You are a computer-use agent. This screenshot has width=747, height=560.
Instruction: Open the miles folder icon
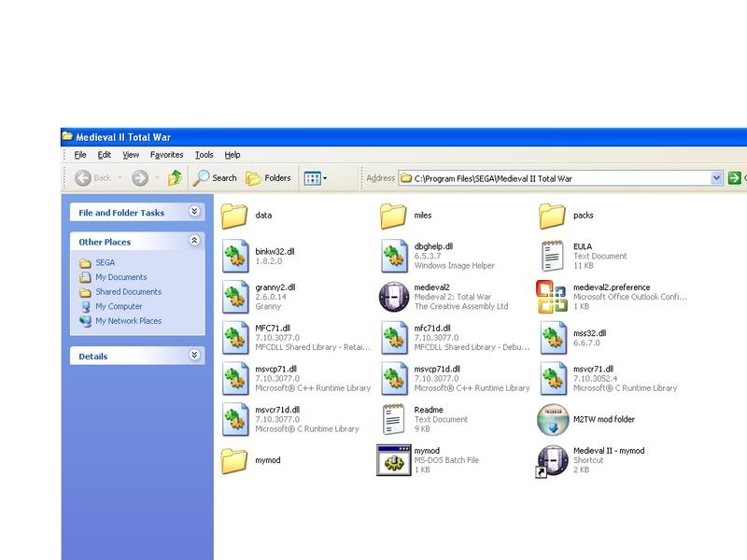click(393, 216)
